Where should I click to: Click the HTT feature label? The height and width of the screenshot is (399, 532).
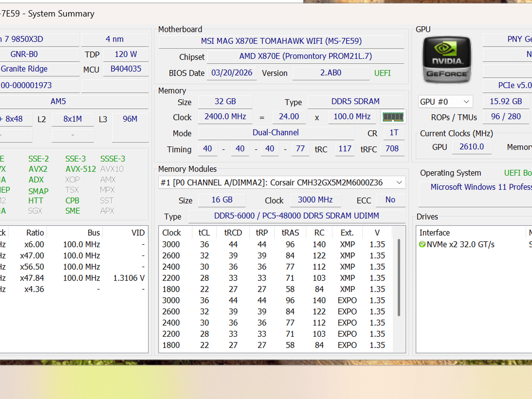36,201
